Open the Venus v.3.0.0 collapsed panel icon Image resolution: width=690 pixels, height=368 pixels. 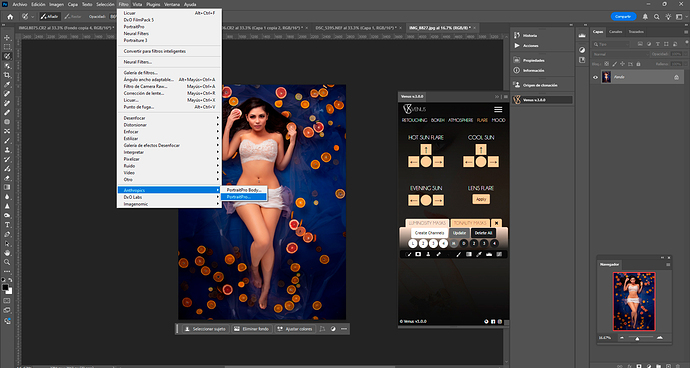517,100
